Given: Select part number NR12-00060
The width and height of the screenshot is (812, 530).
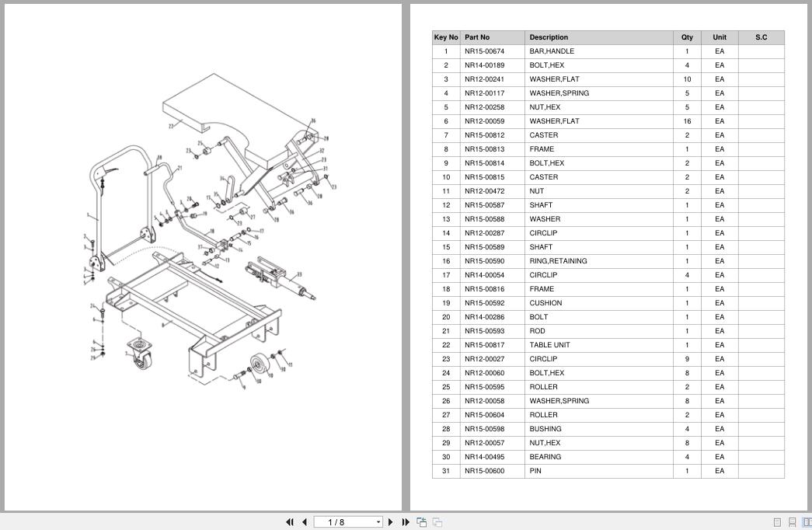Looking at the screenshot, I should (484, 373).
